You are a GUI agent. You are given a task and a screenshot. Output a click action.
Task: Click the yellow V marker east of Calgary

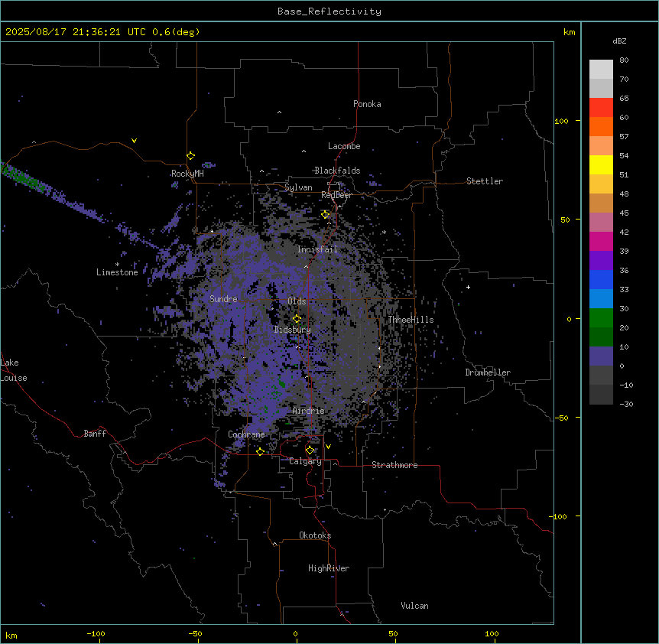pyautogui.click(x=328, y=447)
